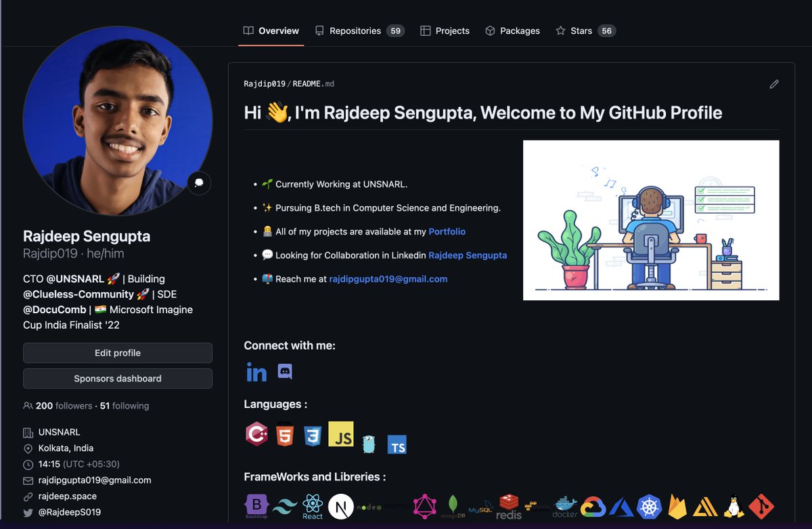This screenshot has width=812, height=529.
Task: Click the Edit profile button
Action: [x=118, y=352]
